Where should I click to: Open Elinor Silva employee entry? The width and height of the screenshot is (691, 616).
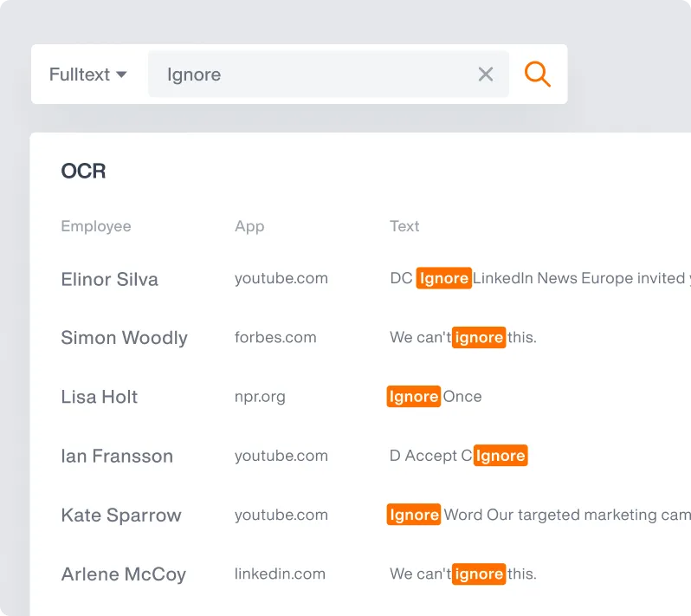click(109, 279)
